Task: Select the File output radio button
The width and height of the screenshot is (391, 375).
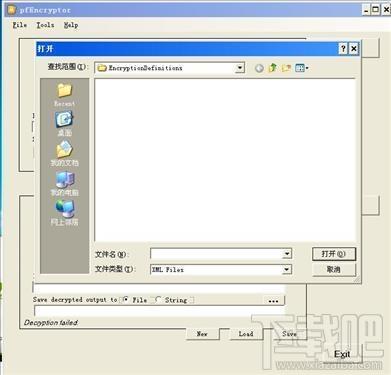Action: (x=125, y=300)
